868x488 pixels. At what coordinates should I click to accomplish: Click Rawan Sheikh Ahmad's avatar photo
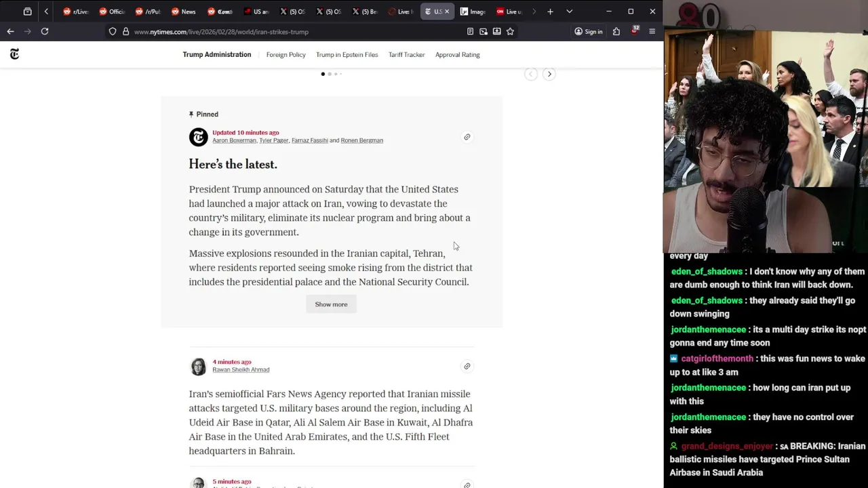(x=198, y=367)
